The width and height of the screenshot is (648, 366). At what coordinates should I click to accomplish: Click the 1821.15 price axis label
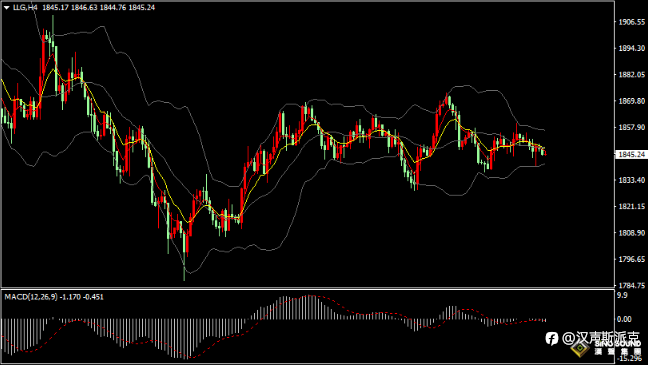click(x=631, y=206)
